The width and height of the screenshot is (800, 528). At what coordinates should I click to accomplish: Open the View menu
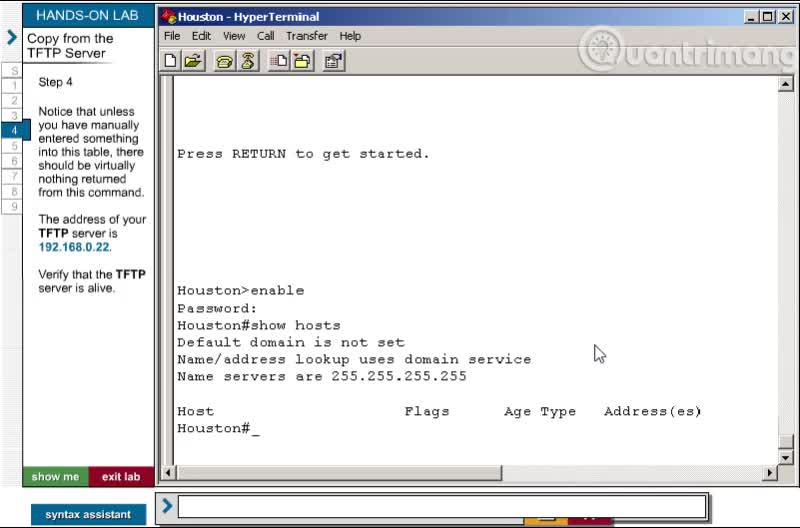tap(234, 36)
